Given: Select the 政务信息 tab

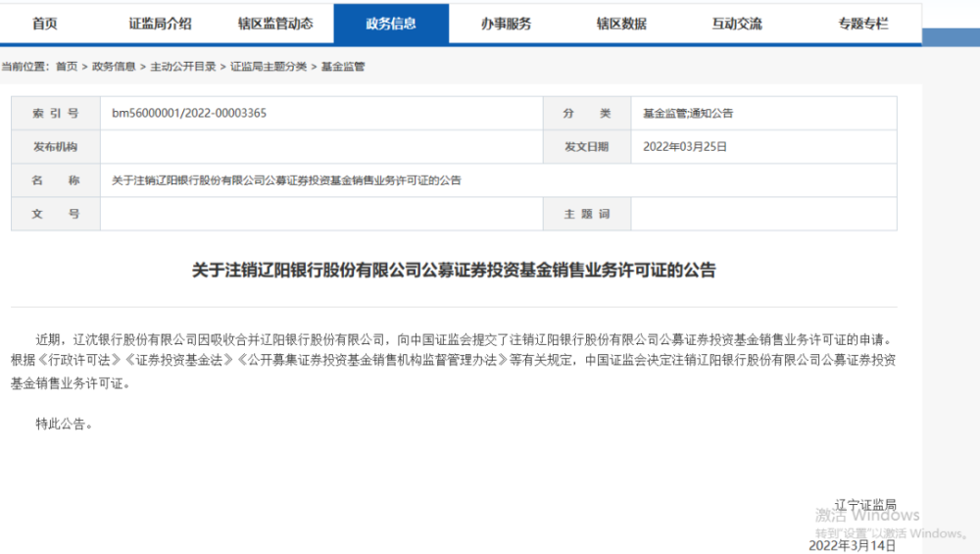Looking at the screenshot, I should (x=391, y=24).
